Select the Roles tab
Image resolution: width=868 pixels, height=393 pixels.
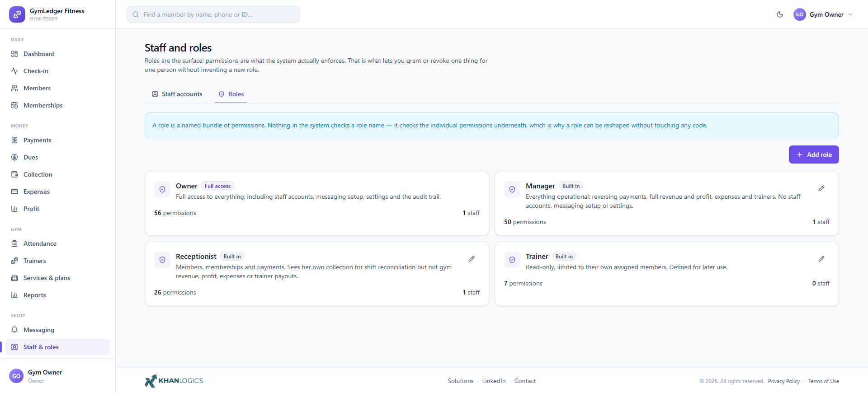pyautogui.click(x=231, y=94)
